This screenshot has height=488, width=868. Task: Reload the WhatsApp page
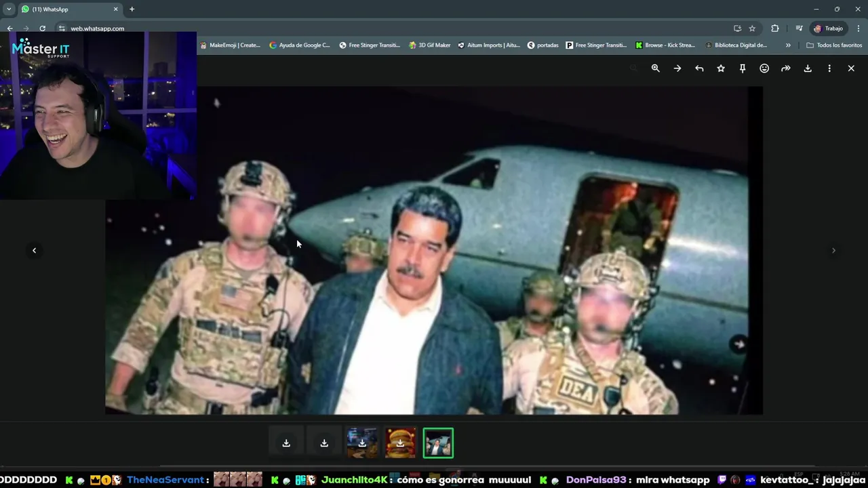[x=42, y=28]
